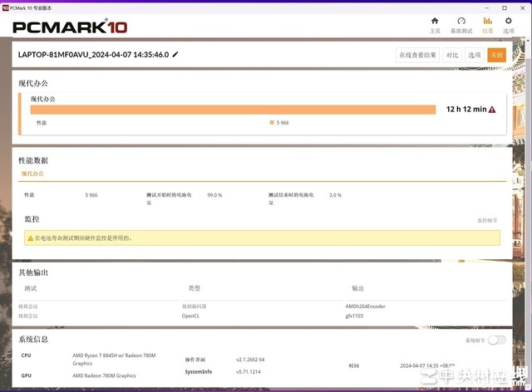Click the 99.0 % starting battery value
The image size is (532, 392).
pos(214,195)
